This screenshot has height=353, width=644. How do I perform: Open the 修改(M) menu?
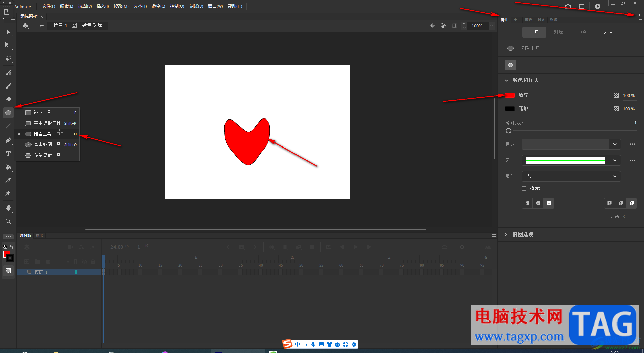click(121, 6)
